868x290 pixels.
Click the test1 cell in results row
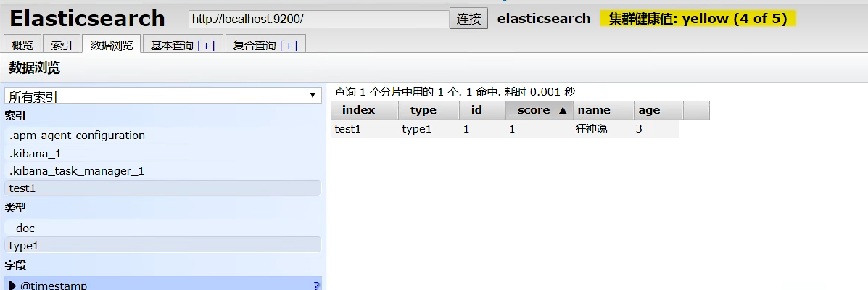pos(364,129)
